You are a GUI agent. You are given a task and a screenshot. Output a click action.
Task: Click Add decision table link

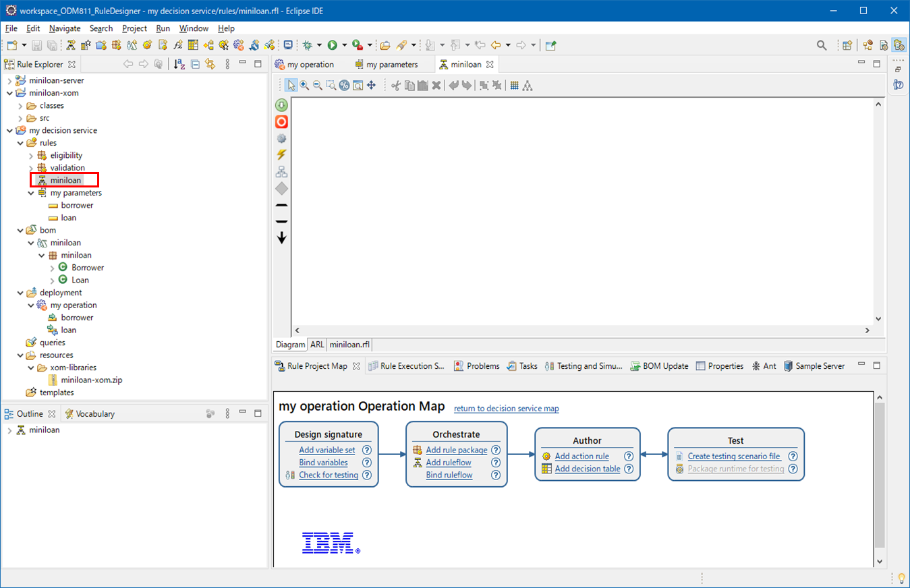(588, 469)
